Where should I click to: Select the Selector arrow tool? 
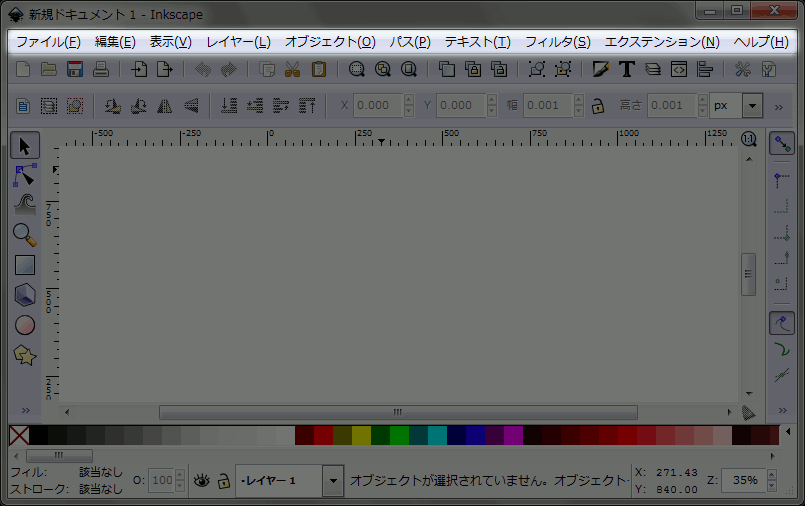[25, 146]
